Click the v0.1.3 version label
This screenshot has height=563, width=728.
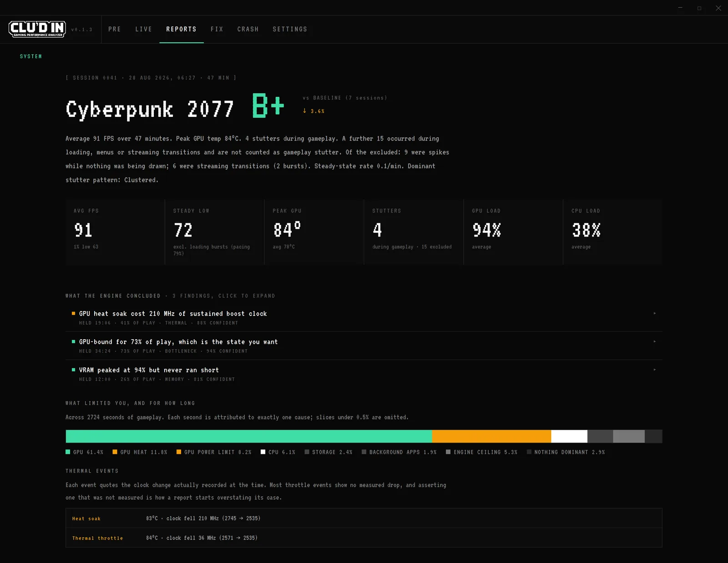pos(82,30)
